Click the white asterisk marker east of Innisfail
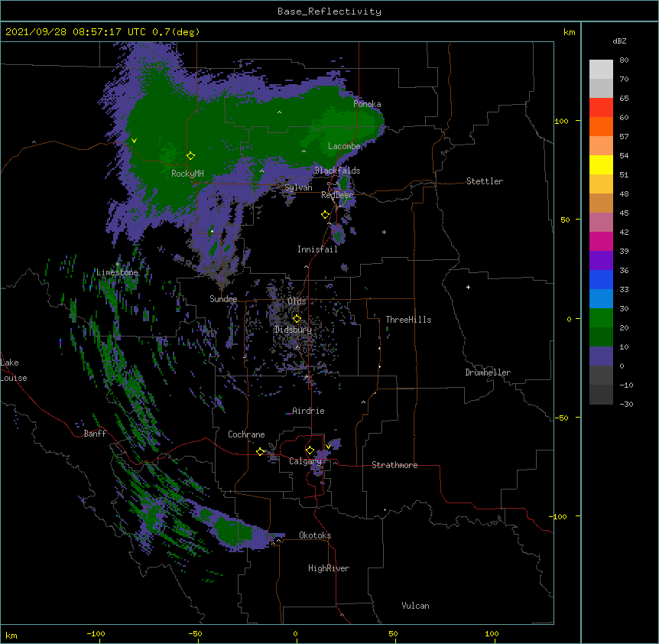The image size is (659, 644). coord(384,232)
